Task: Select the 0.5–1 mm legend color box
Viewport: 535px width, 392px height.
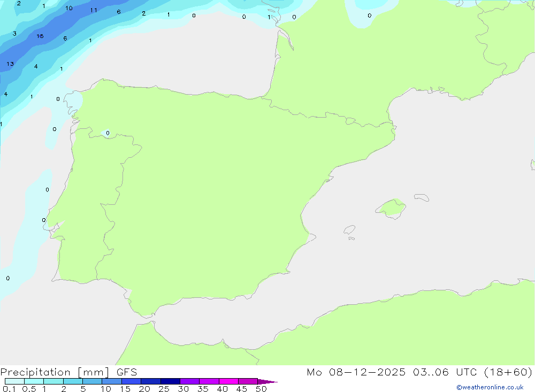Action: pyautogui.click(x=34, y=381)
